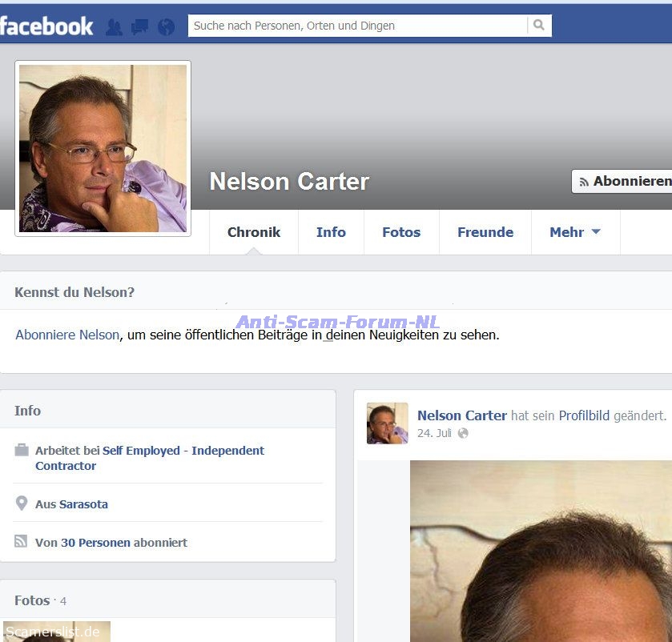This screenshot has height=642, width=672.
Task: Open Self Employed - Independent Contractor link
Action: [149, 458]
